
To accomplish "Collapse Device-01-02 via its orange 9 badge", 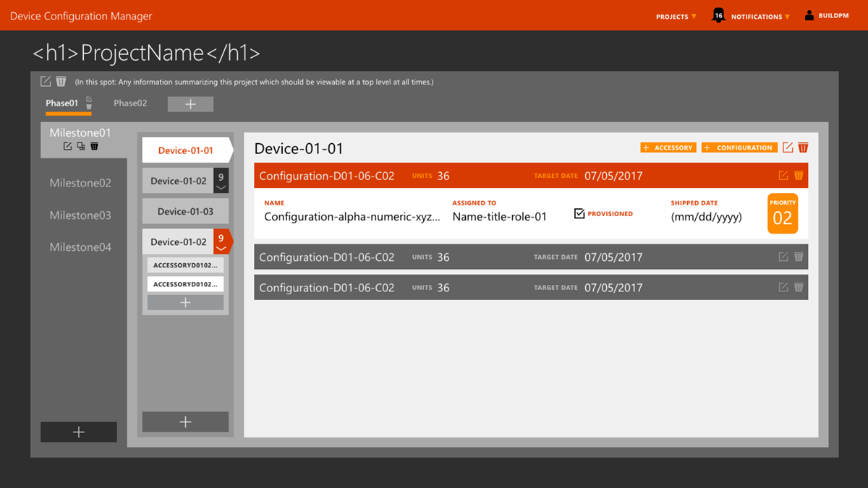I will 223,241.
